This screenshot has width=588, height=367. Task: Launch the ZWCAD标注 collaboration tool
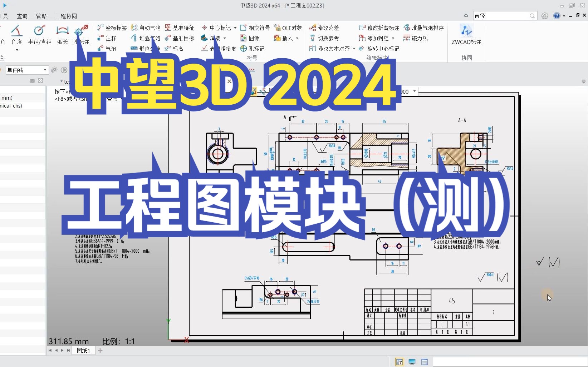(466, 35)
